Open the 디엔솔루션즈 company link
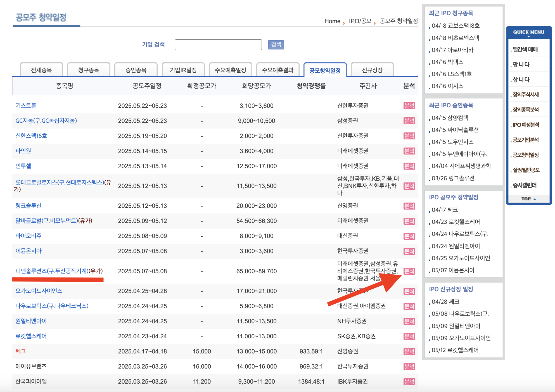Screen dimensions: 555x392 coord(52,271)
